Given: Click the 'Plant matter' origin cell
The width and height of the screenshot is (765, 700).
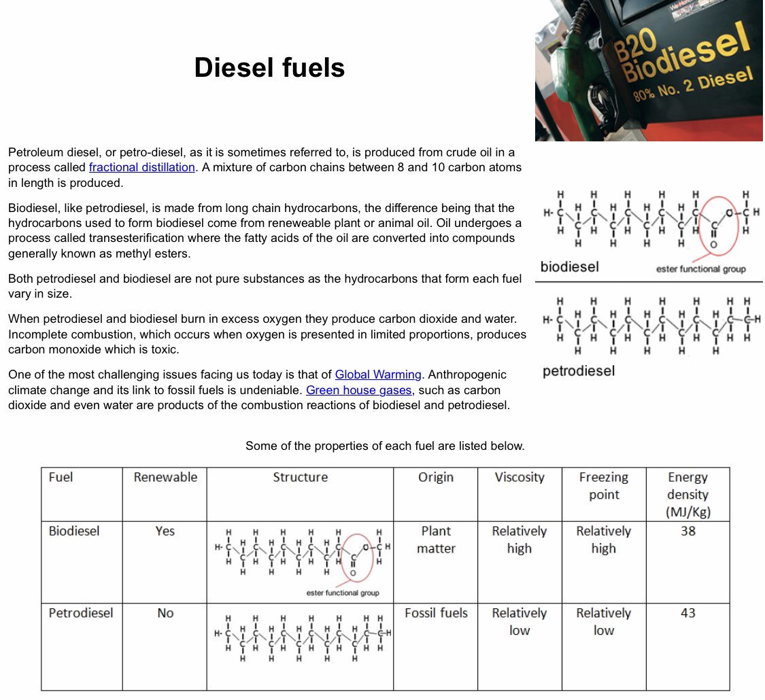Looking at the screenshot, I should point(436,562).
